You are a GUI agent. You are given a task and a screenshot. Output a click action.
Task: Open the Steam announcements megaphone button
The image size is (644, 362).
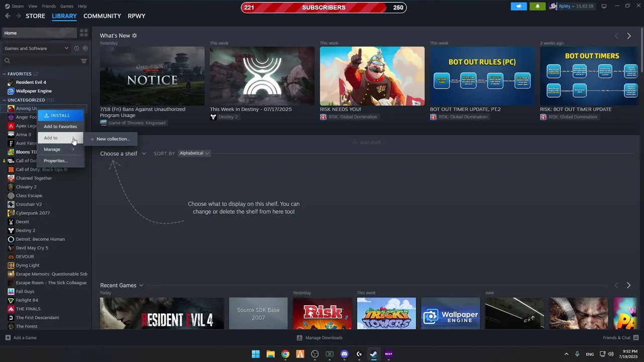point(519,6)
